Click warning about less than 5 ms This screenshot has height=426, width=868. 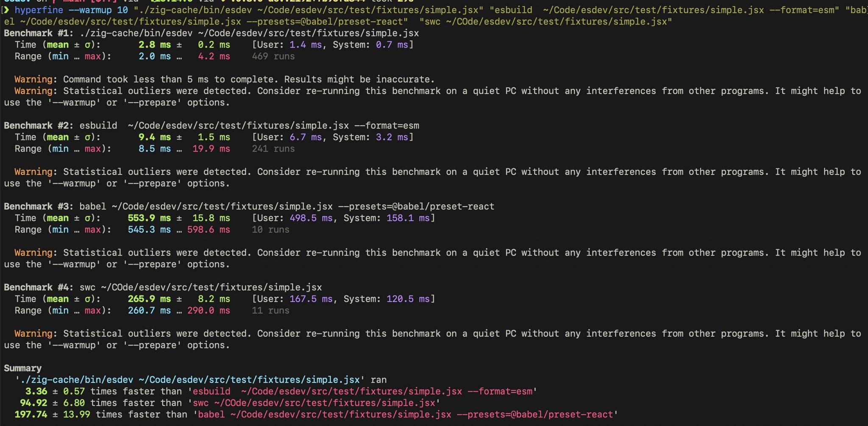coord(224,79)
